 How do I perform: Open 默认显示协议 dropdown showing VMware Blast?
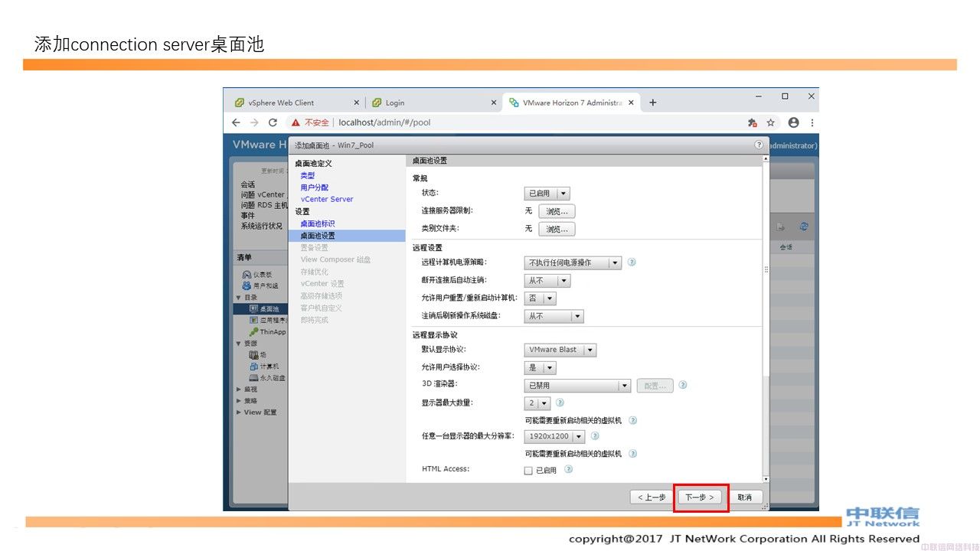click(560, 350)
